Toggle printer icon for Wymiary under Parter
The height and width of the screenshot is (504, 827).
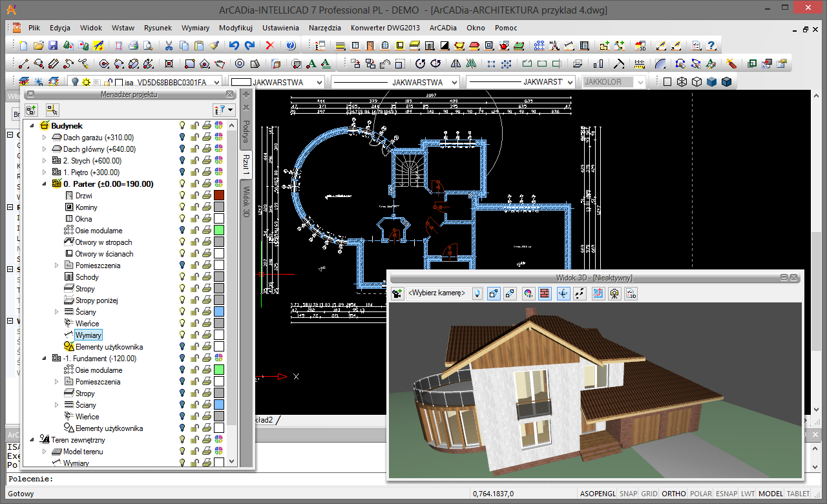point(206,335)
